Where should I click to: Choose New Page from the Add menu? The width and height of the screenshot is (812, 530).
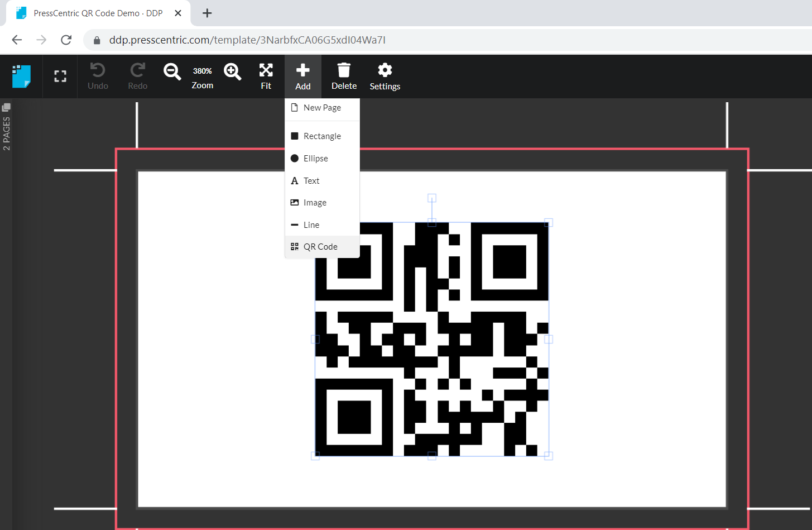click(x=323, y=108)
